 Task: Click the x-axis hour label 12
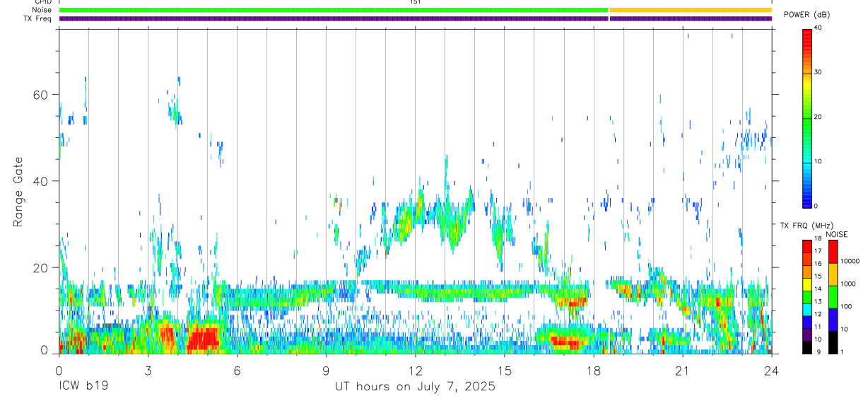click(x=416, y=371)
